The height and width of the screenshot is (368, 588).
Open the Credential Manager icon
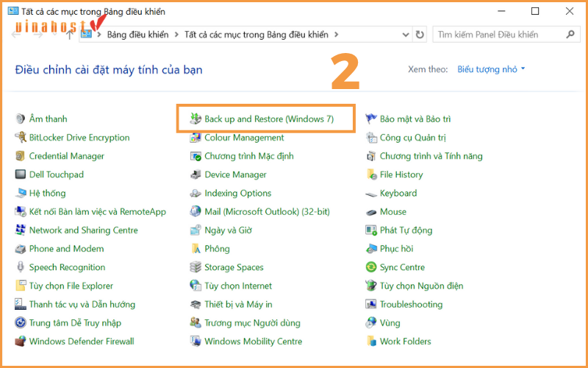pos(21,156)
